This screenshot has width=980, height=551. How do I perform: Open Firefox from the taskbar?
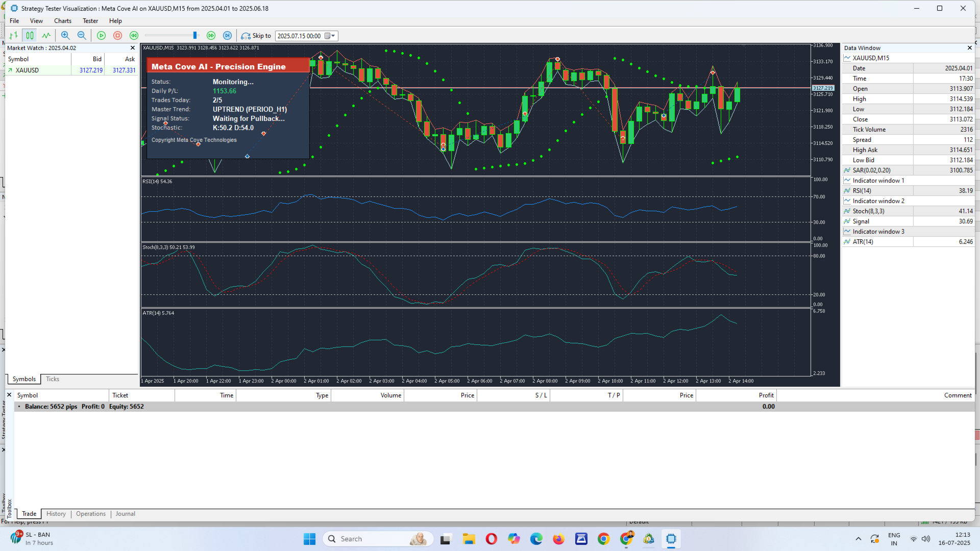pyautogui.click(x=558, y=539)
